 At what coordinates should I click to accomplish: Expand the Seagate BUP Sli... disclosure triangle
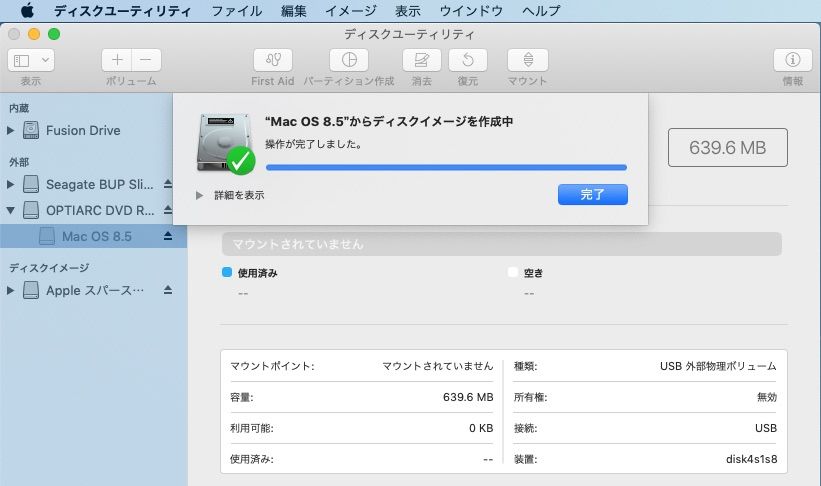10,184
